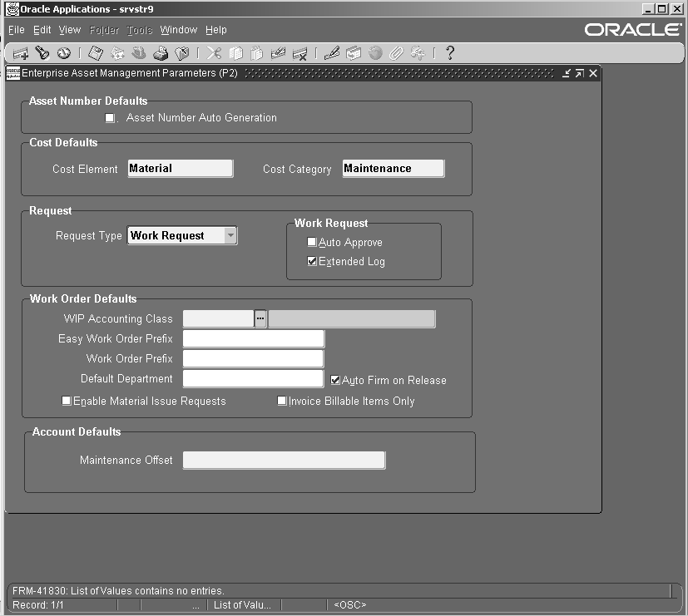Click the Oracle Applications title bar icon
688x616 pixels.
pos(12,9)
